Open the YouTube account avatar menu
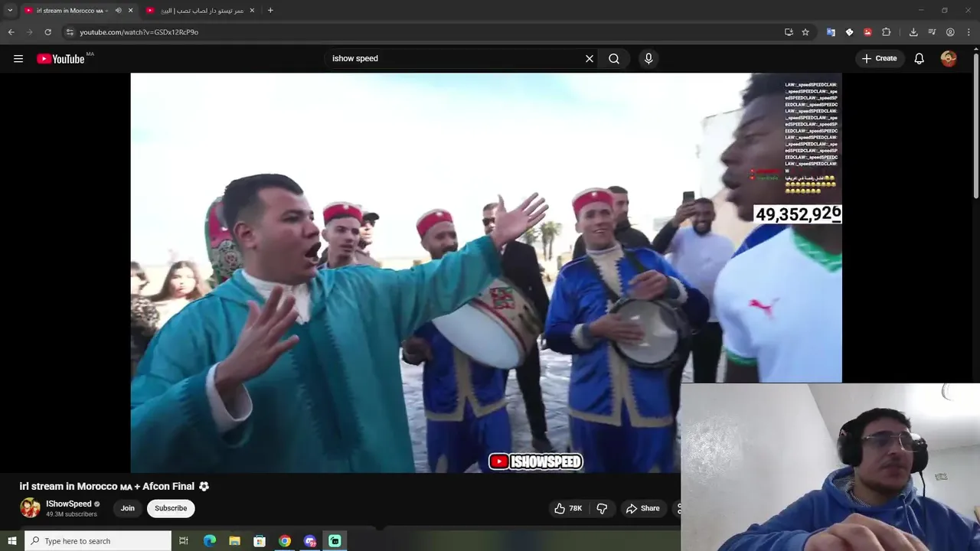The width and height of the screenshot is (980, 551). 949,59
